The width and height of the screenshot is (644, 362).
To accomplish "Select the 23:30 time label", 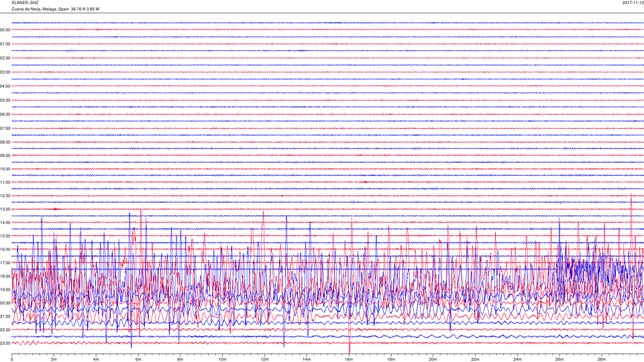I will tap(5, 343).
